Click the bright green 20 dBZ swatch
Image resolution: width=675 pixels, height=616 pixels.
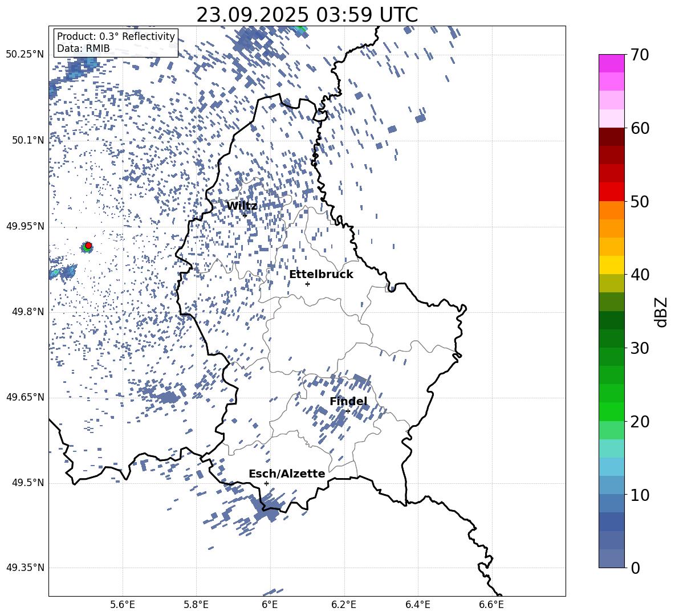pyautogui.click(x=611, y=411)
